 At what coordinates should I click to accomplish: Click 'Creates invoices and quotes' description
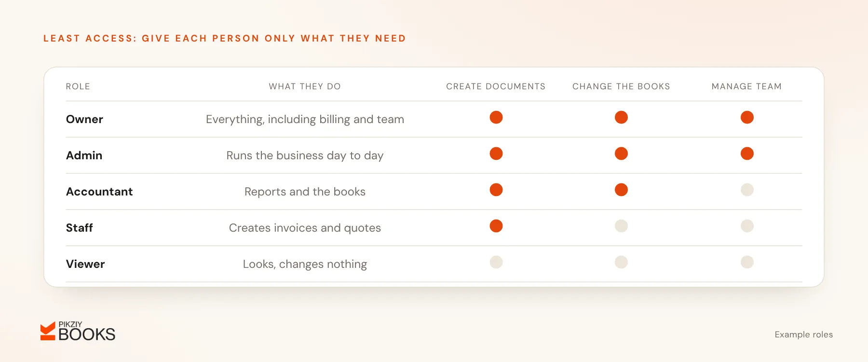tap(305, 228)
